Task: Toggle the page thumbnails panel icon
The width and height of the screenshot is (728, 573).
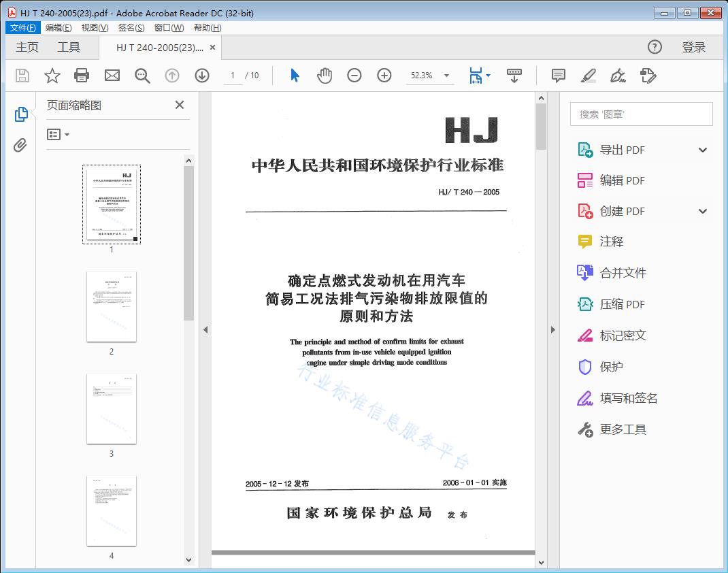Action: 21,114
